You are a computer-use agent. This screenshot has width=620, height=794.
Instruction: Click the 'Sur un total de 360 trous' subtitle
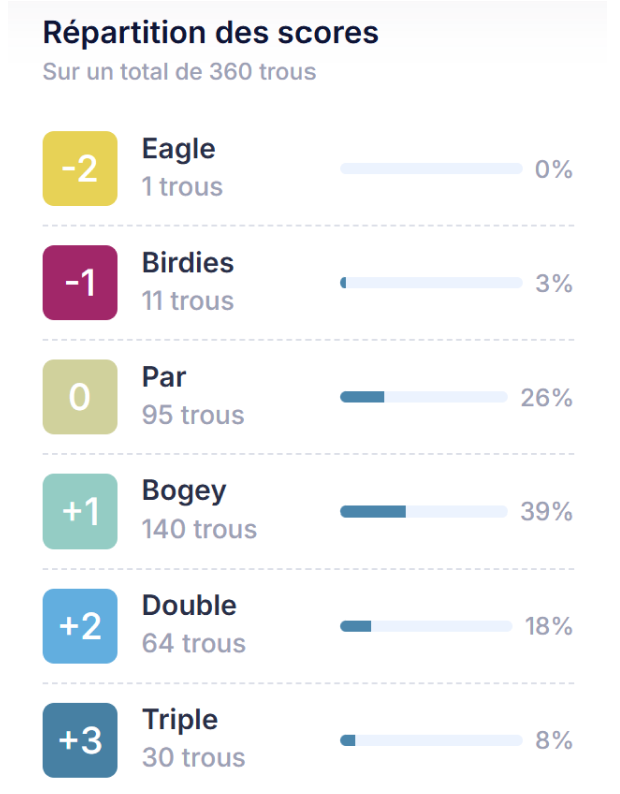pyautogui.click(x=179, y=72)
